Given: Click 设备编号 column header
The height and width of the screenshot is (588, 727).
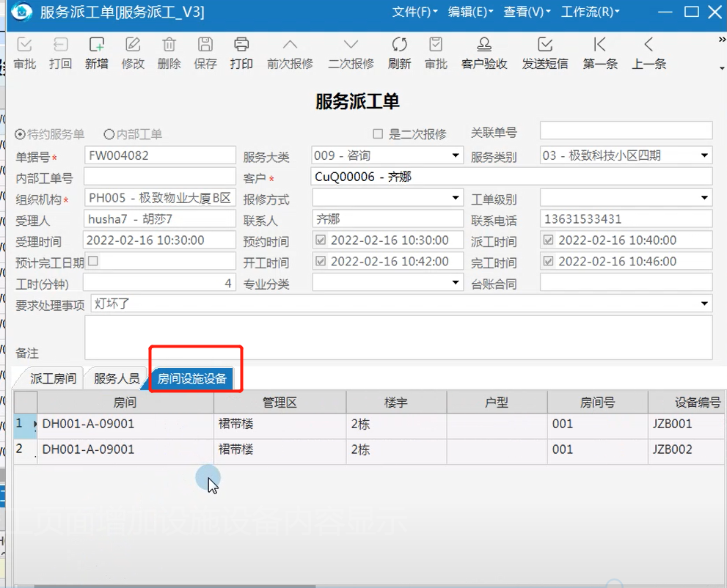Looking at the screenshot, I should (687, 403).
